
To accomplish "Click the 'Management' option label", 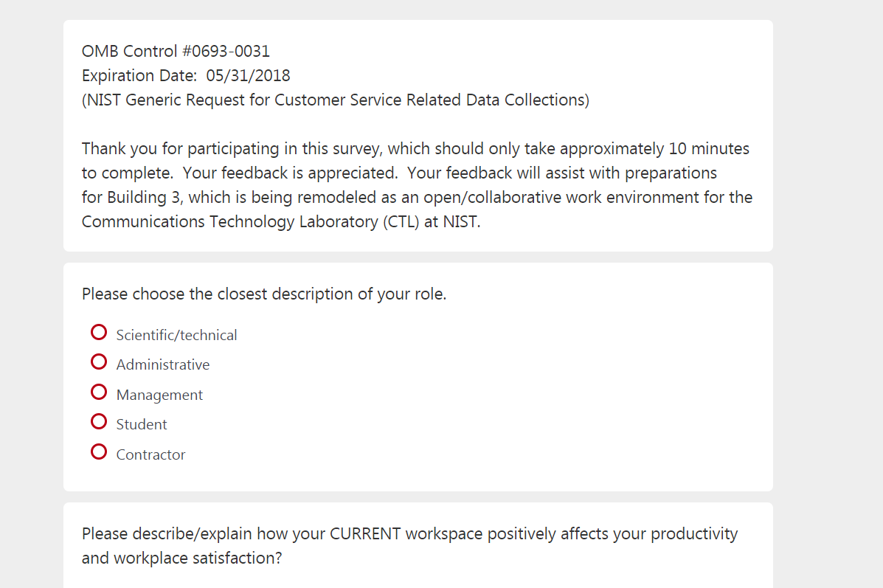I will click(159, 395).
